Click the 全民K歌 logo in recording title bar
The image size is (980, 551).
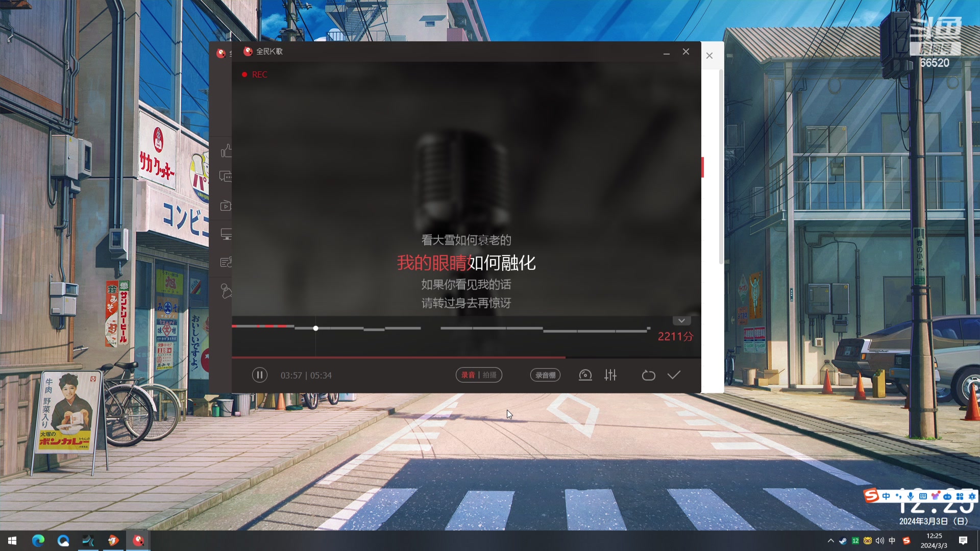tap(248, 52)
